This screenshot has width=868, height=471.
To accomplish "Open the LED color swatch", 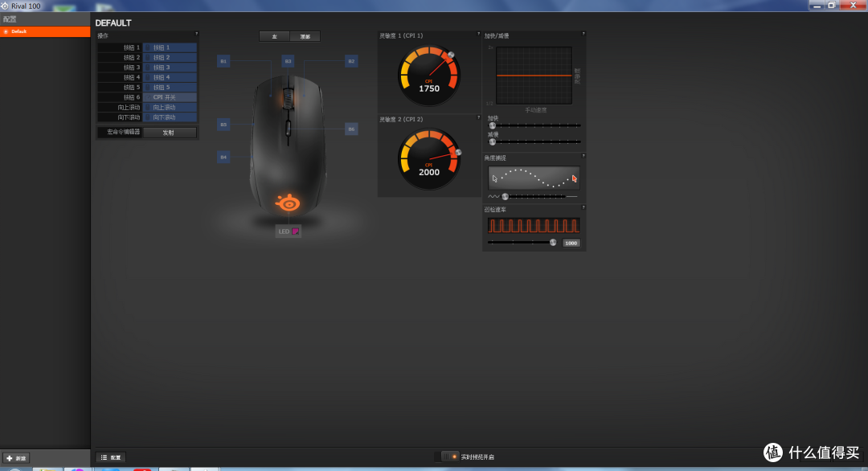I will (x=296, y=231).
